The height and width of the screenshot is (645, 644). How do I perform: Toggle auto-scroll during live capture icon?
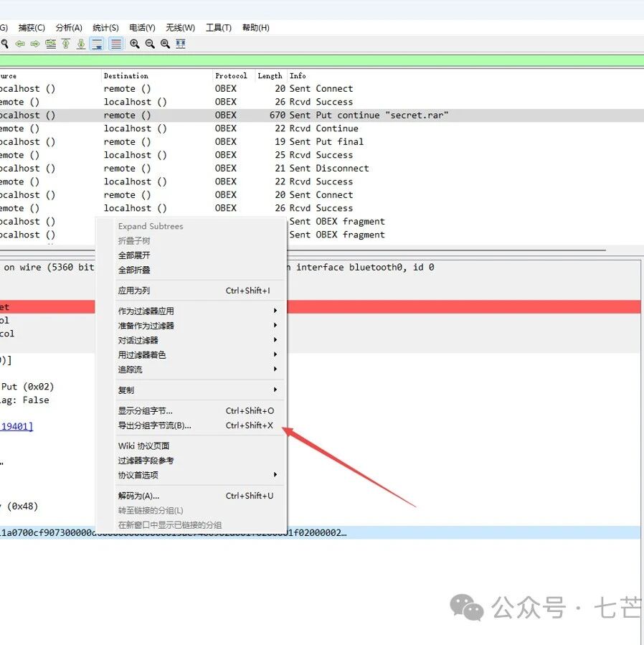click(97, 44)
